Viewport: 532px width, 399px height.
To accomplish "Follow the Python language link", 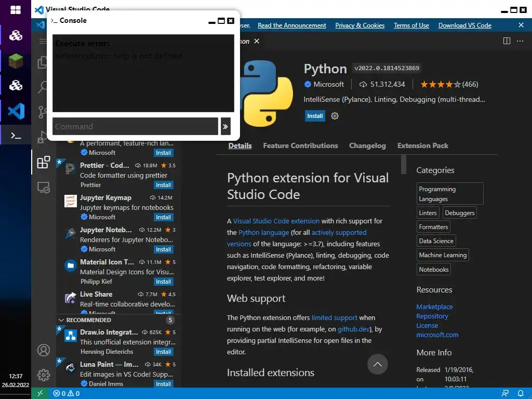I will coord(263,232).
